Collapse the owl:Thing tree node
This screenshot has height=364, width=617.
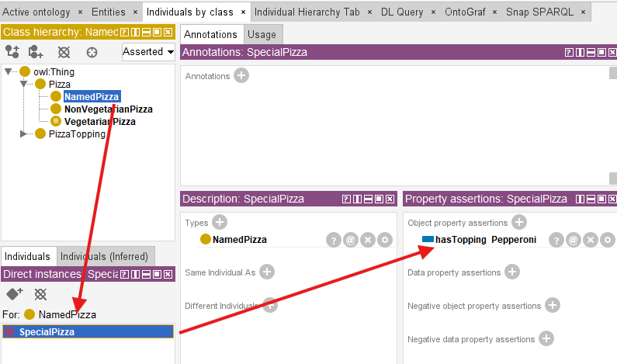point(8,71)
